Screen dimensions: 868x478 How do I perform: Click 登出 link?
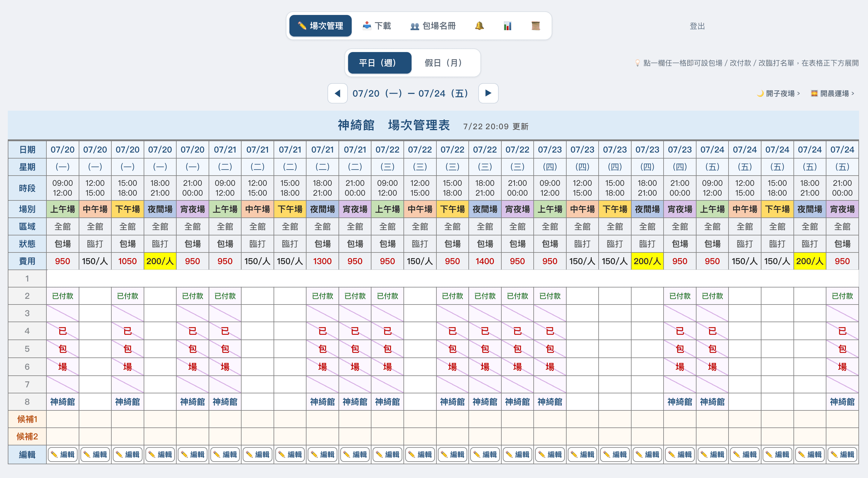697,26
